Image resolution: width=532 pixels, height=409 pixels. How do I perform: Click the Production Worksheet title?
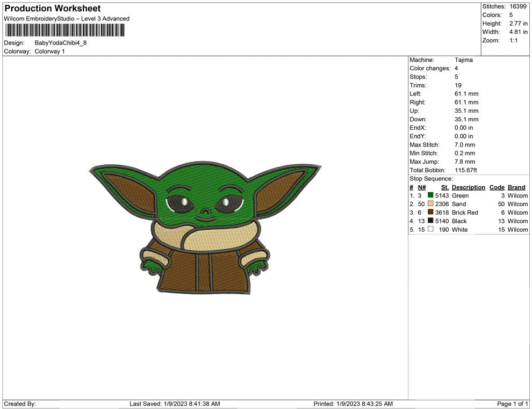(x=52, y=9)
